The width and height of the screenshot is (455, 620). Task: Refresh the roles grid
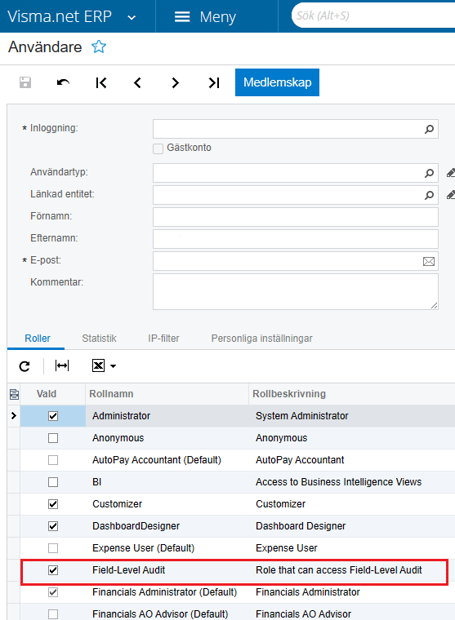25,366
